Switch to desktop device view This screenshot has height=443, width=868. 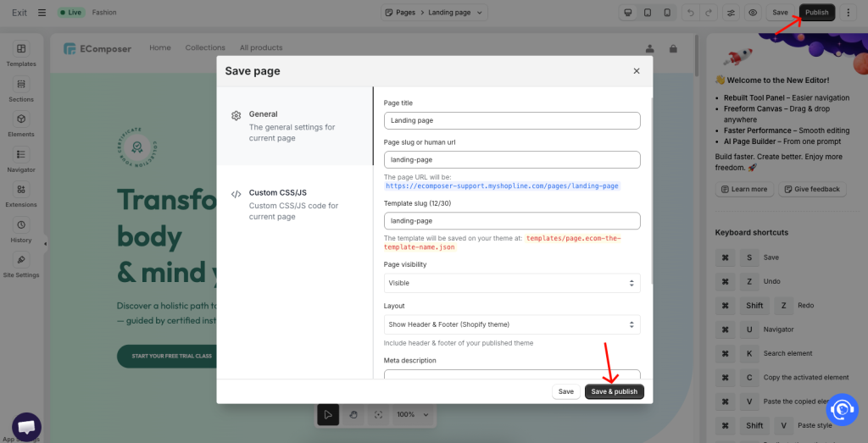pos(628,13)
